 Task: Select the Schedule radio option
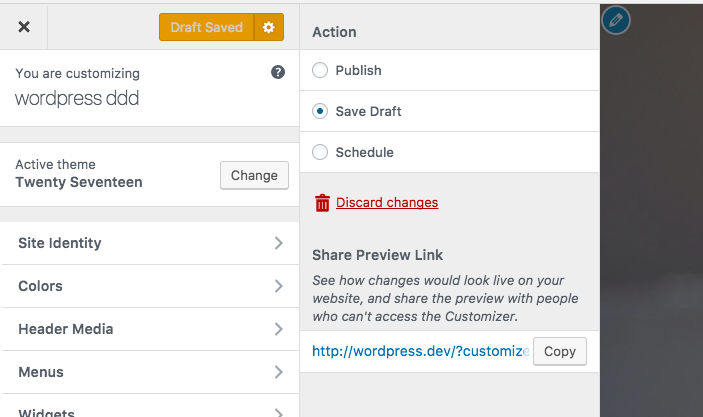click(320, 153)
